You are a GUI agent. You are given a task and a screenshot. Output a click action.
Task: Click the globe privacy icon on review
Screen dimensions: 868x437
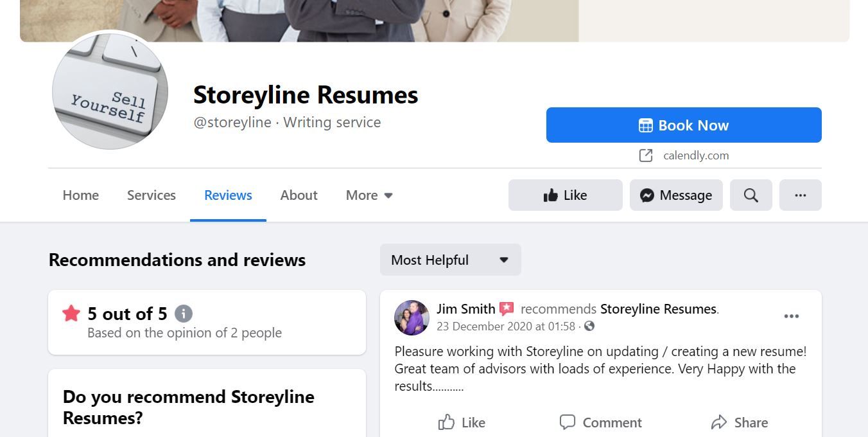click(x=589, y=326)
